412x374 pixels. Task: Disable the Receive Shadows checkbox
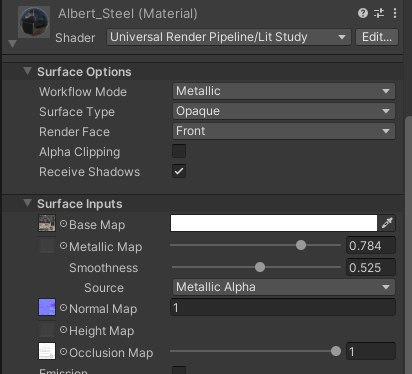click(179, 171)
